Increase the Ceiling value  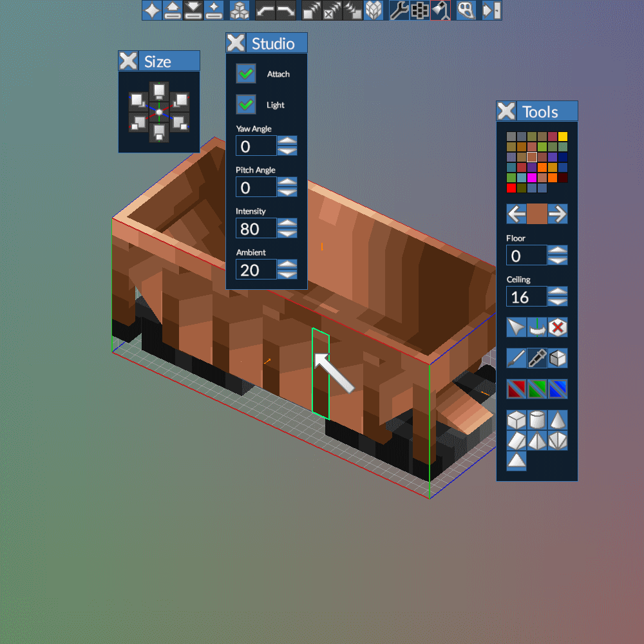(x=557, y=291)
